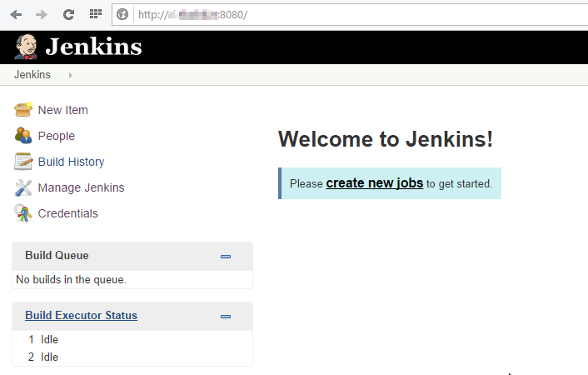Click the site info globe icon
588x375 pixels.
pos(122,15)
